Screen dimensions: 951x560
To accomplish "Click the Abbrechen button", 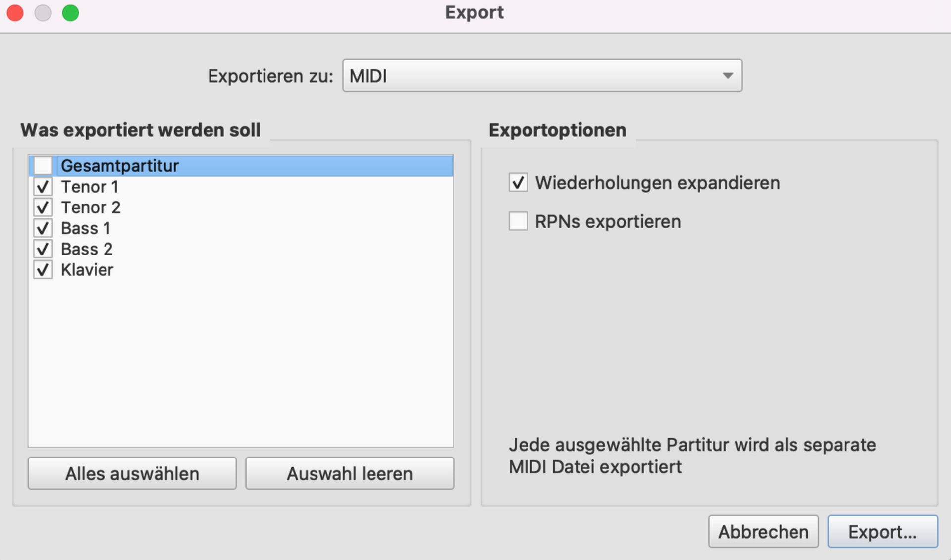I will [763, 532].
